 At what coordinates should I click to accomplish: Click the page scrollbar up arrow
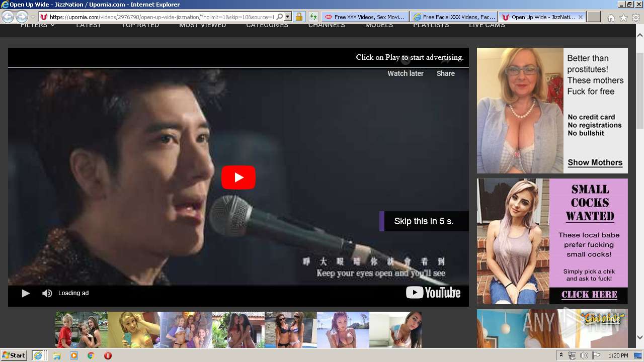click(x=640, y=36)
